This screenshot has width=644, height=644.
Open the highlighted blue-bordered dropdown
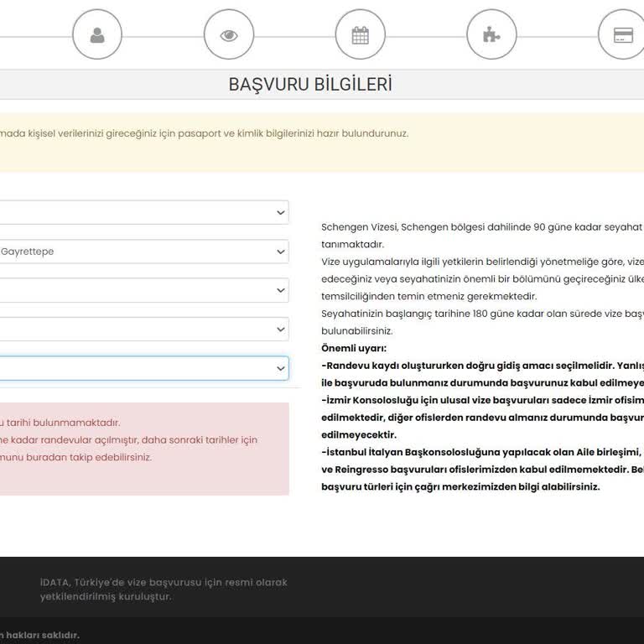[x=143, y=368]
